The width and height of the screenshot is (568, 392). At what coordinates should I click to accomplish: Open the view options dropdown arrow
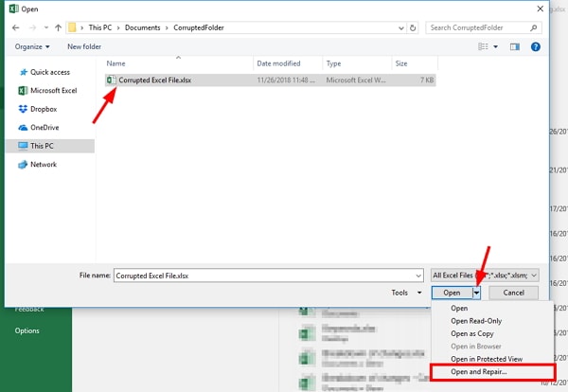click(495, 46)
